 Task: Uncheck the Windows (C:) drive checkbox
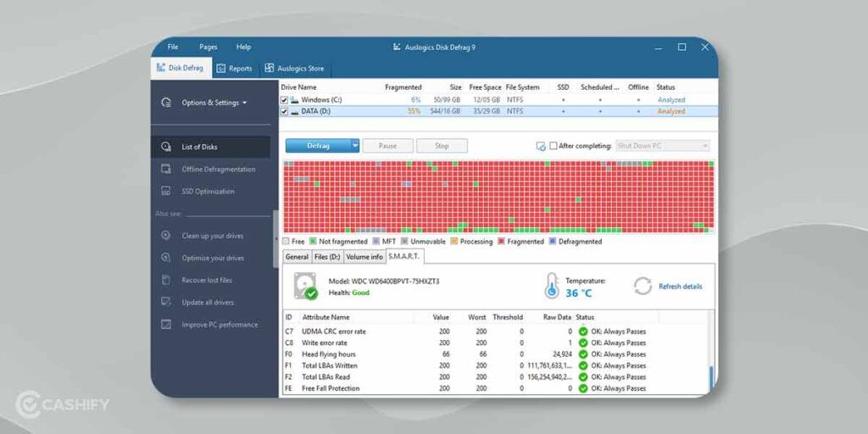point(285,100)
